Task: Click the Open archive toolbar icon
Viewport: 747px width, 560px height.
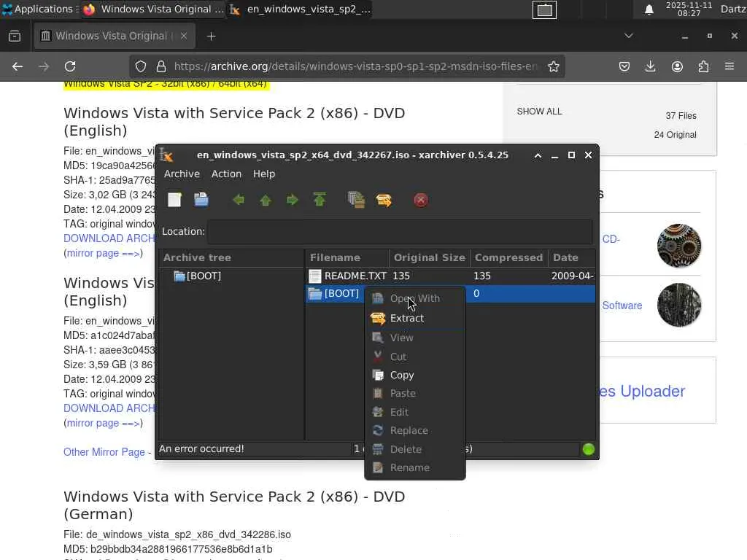Action: (x=201, y=200)
